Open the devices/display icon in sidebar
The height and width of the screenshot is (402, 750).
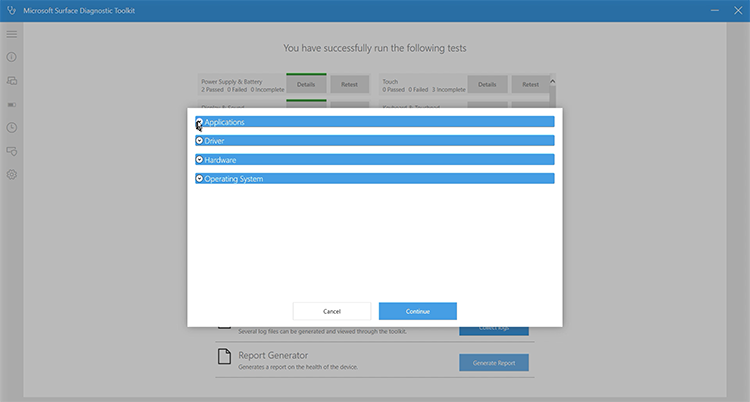click(x=12, y=80)
